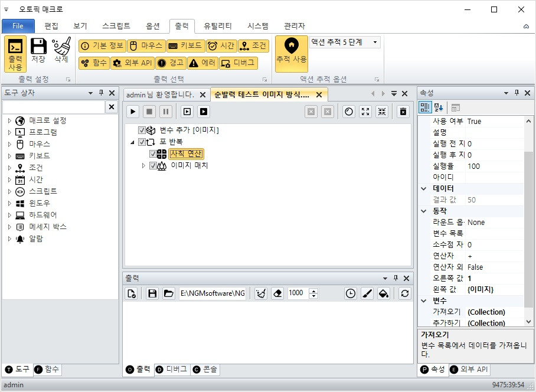536x392 pixels.
Task: Click the pause macro button
Action: (x=166, y=112)
